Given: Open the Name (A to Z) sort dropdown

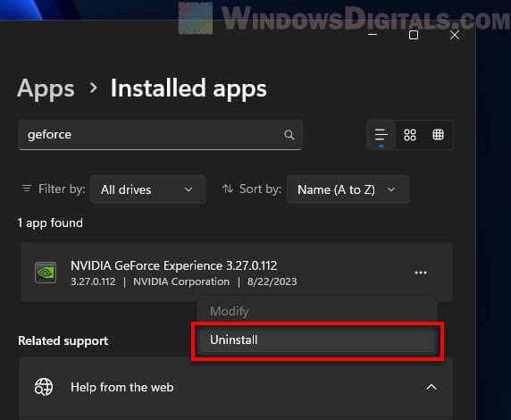Looking at the screenshot, I should (x=348, y=189).
